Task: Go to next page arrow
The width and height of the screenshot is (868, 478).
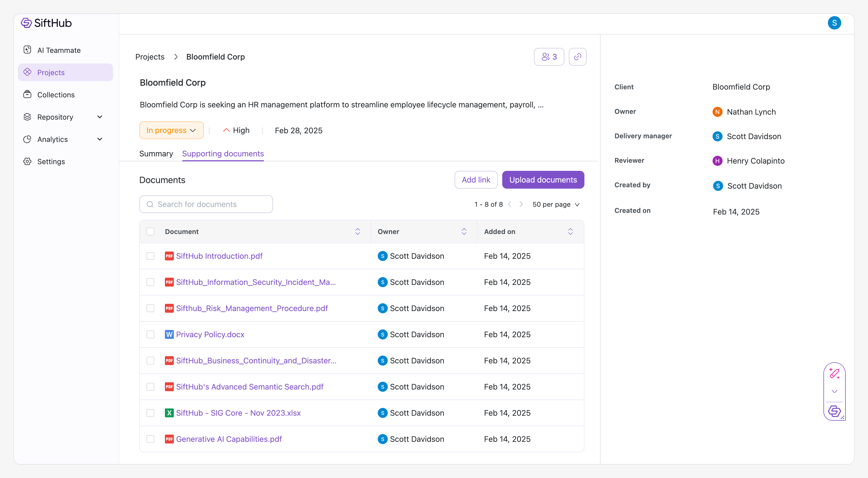Action: [x=521, y=204]
